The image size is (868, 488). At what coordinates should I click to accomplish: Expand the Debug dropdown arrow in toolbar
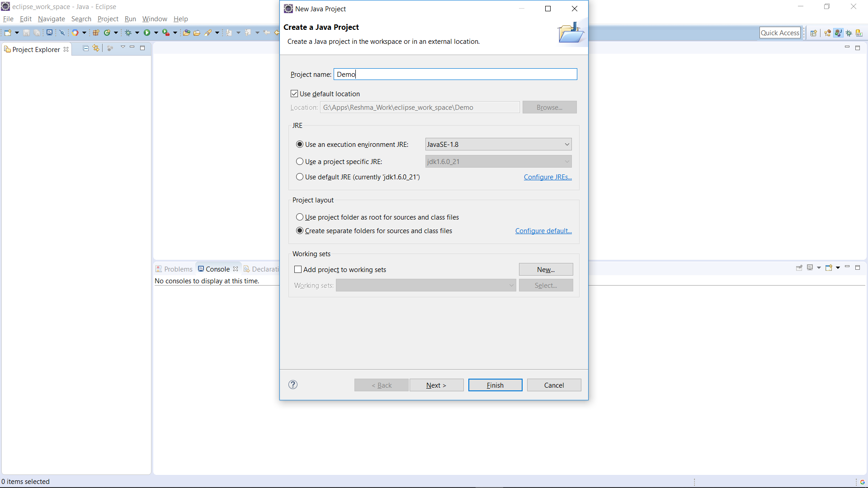click(137, 33)
